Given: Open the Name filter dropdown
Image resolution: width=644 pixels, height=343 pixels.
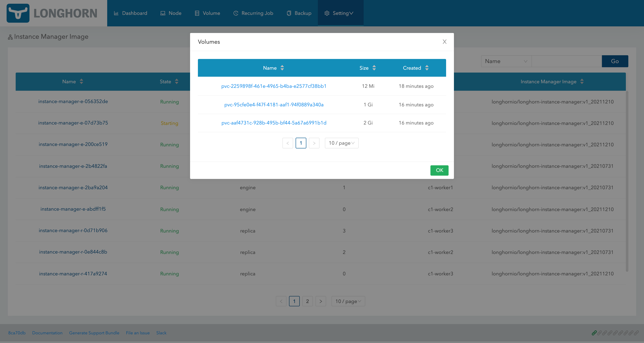Looking at the screenshot, I should pyautogui.click(x=506, y=61).
